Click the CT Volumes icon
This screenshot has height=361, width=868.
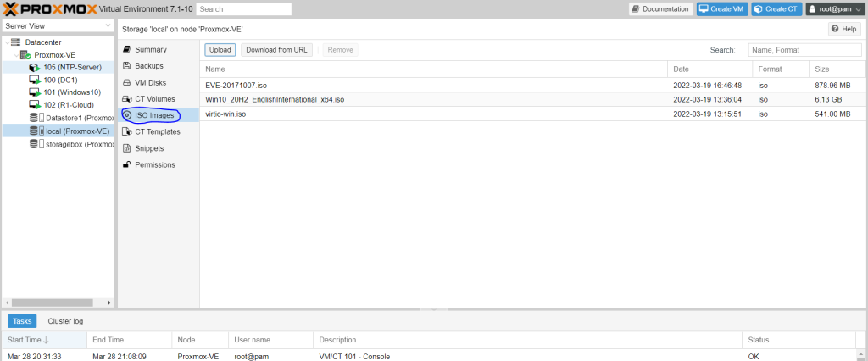(127, 98)
